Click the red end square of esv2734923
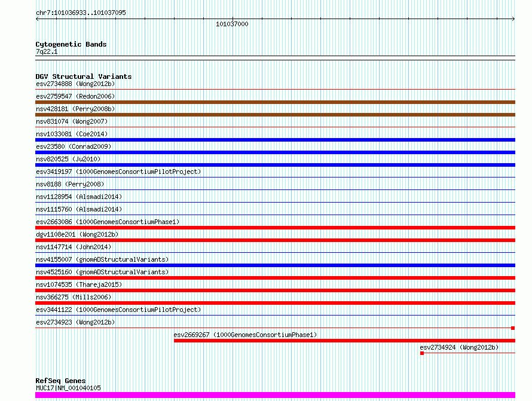532x401 pixels. point(513,328)
